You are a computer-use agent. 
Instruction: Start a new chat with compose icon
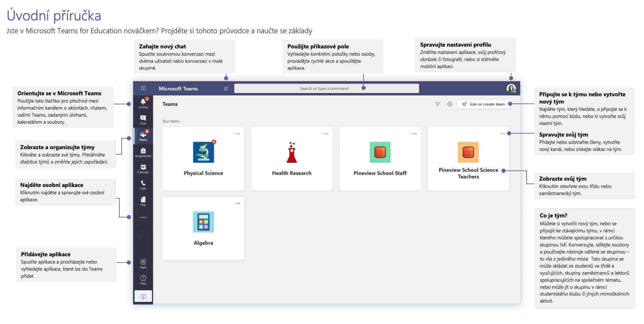coord(226,88)
